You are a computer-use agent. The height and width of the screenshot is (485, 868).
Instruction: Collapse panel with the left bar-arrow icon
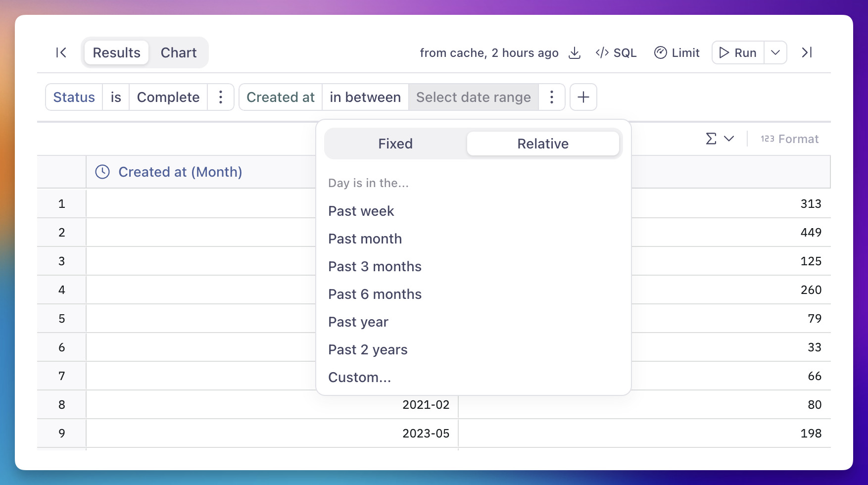[61, 52]
